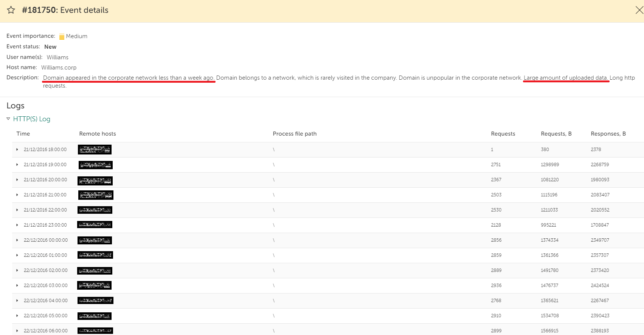Image resolution: width=644 pixels, height=335 pixels.
Task: Click the redacted host at 18:00:00 row
Action: coord(95,150)
